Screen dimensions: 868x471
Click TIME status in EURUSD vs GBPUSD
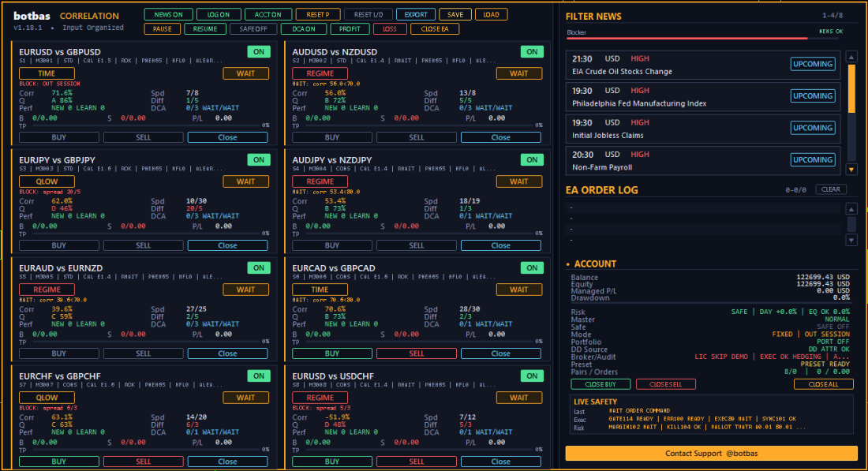tap(47, 73)
